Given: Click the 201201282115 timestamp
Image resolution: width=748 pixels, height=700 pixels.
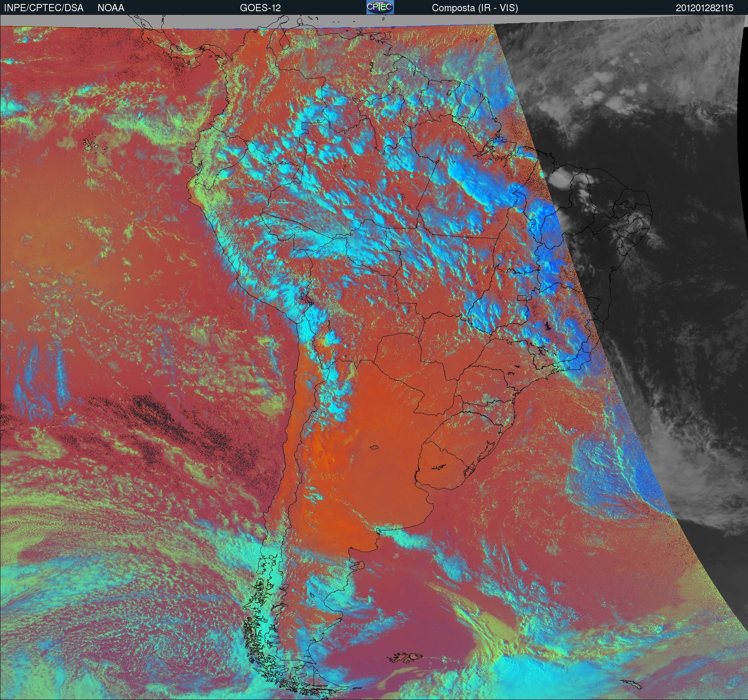Looking at the screenshot, I should [705, 8].
